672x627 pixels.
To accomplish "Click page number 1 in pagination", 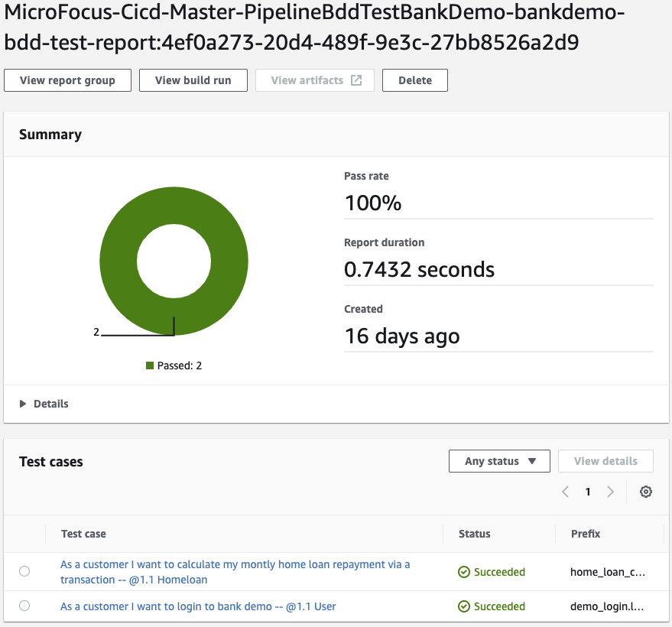I will coord(587,492).
